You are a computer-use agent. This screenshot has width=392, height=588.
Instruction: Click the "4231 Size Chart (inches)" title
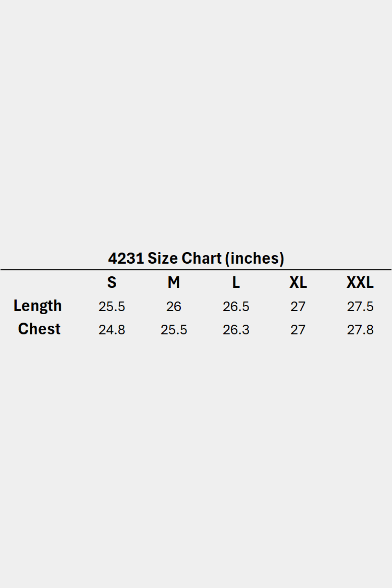[x=196, y=258]
